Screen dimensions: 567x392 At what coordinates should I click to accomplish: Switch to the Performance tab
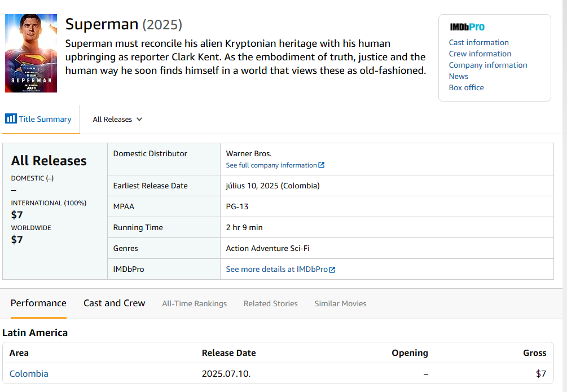point(38,303)
